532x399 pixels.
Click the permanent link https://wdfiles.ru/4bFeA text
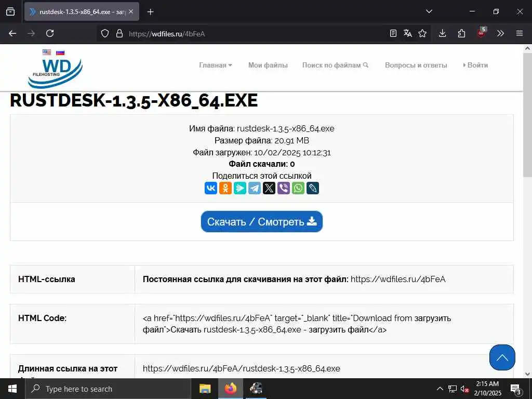[x=398, y=279]
